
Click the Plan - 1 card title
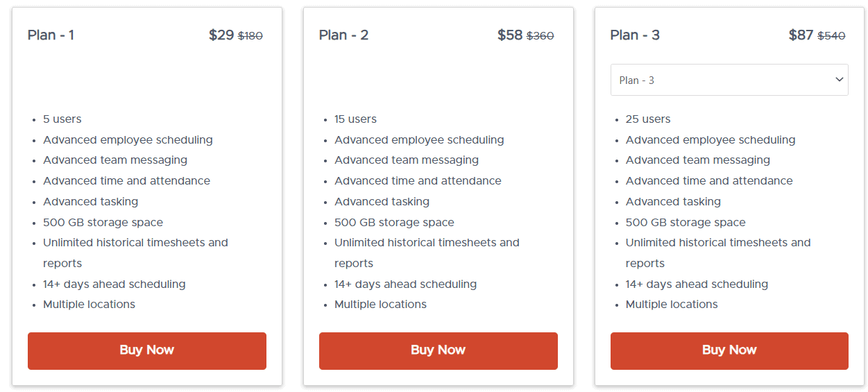coord(51,35)
